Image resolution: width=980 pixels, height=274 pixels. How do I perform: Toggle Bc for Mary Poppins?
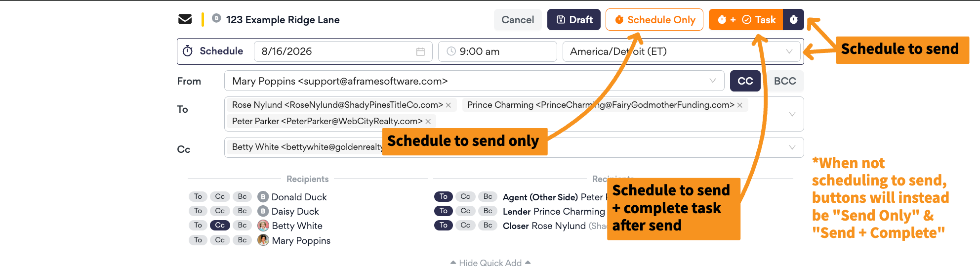tap(242, 240)
